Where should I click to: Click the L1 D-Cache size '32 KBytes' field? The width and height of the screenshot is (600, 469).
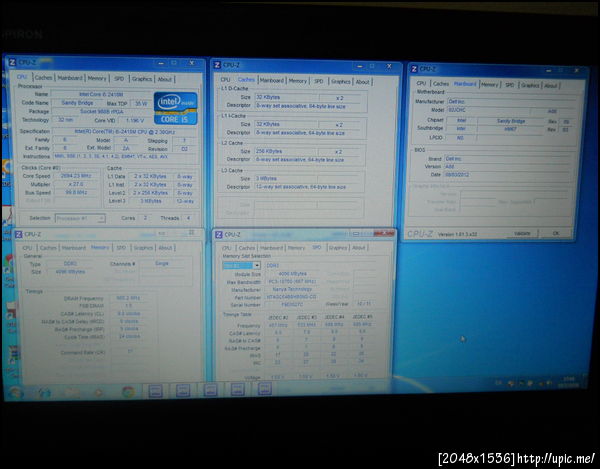coord(286,97)
